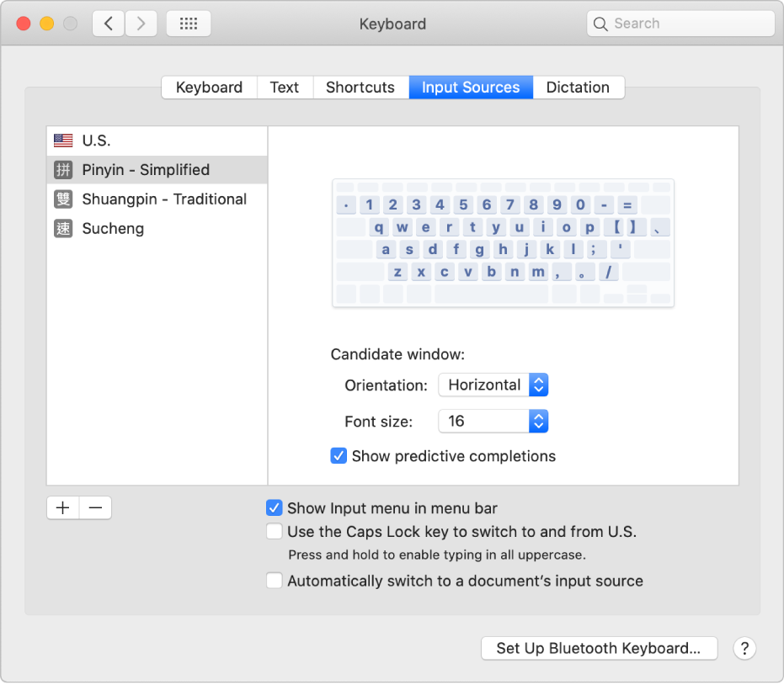Select Sucheng input source
The image size is (784, 685).
(x=157, y=229)
